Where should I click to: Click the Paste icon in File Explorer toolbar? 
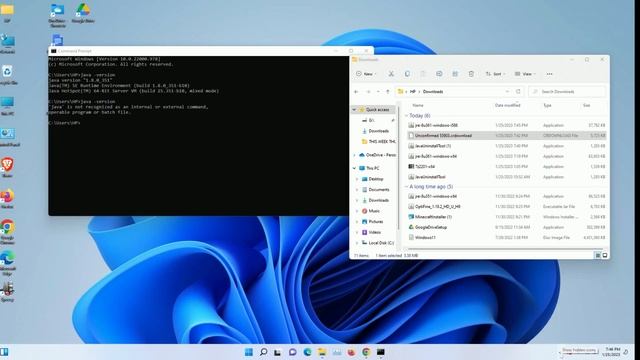(x=423, y=74)
